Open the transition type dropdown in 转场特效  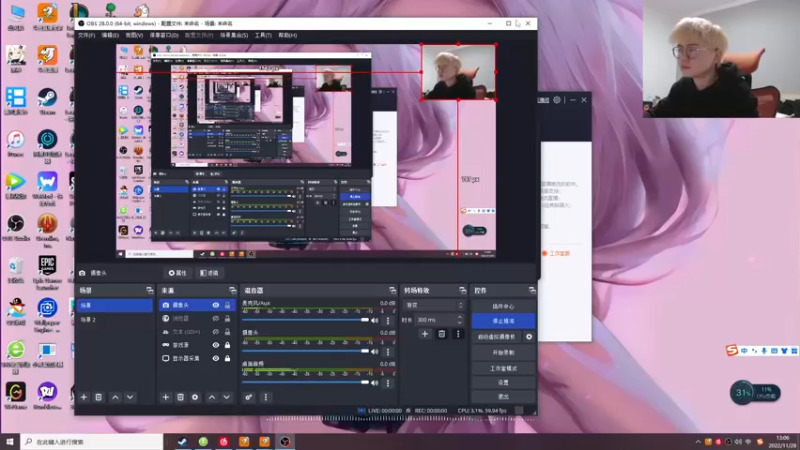coord(433,305)
